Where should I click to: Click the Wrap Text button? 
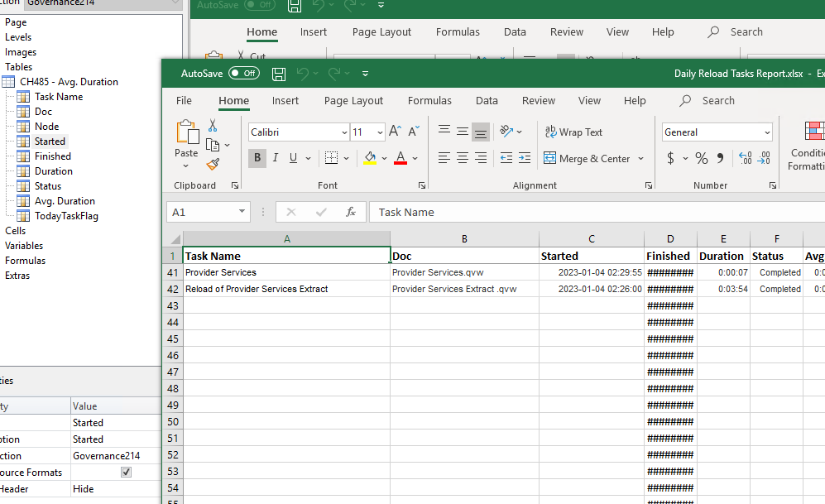(x=573, y=132)
